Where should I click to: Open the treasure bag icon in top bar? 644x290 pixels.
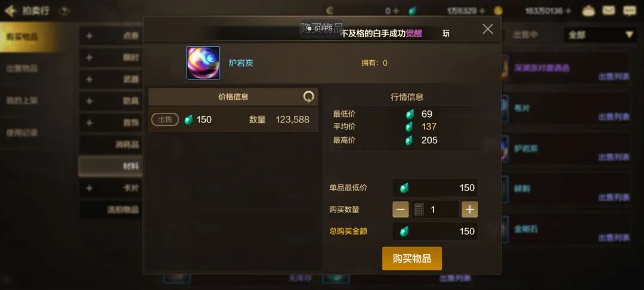tap(589, 11)
